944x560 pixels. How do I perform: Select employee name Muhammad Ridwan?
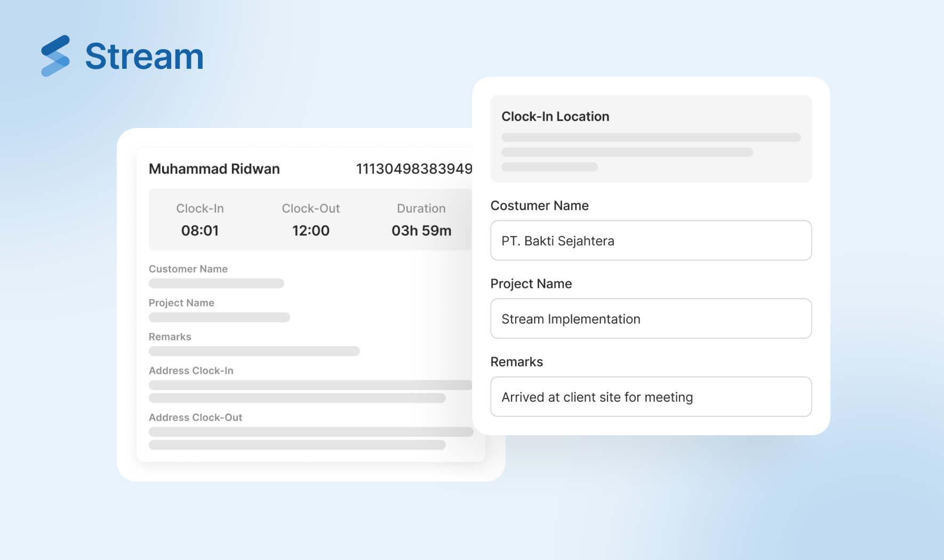[x=214, y=169]
